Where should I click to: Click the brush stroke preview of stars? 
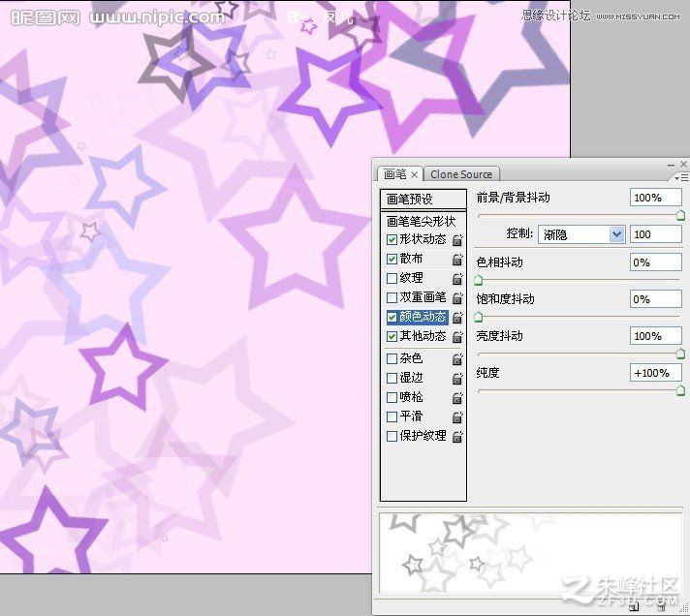click(x=530, y=553)
